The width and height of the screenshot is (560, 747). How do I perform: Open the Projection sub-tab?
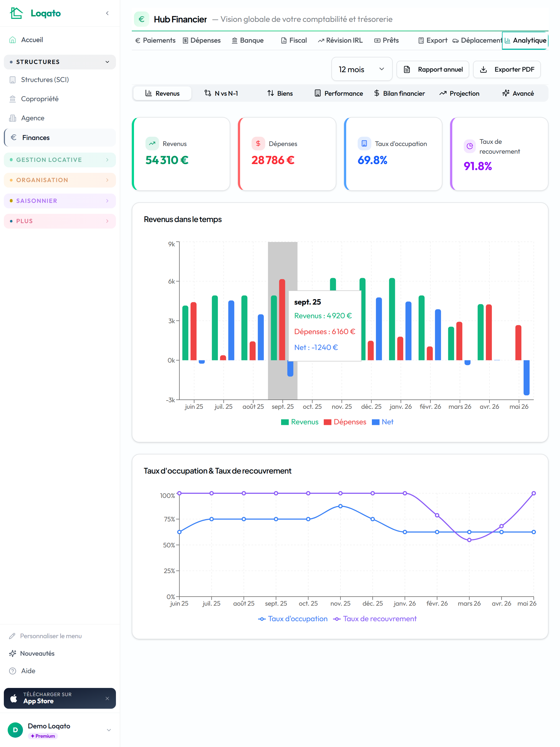[x=459, y=93]
